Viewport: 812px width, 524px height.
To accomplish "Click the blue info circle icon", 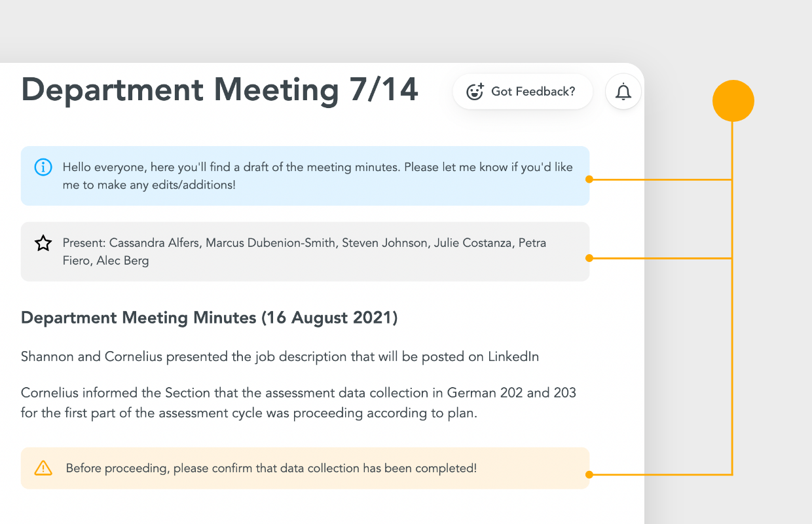I will 43,167.
